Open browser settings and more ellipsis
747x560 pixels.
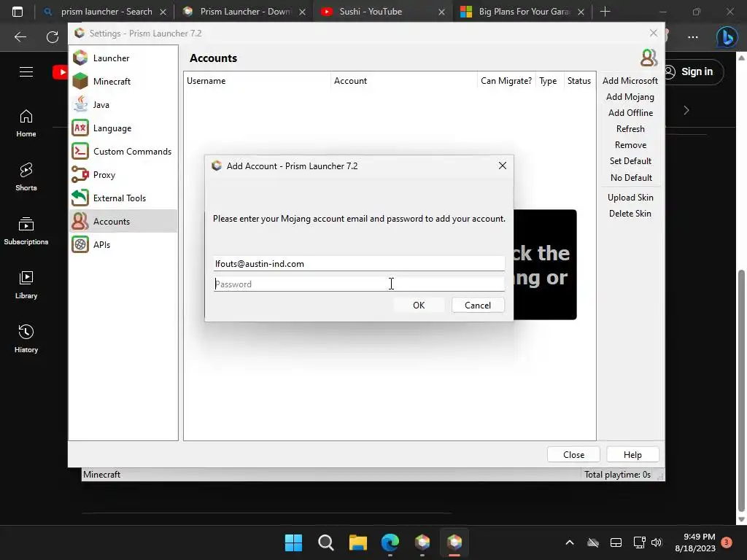[x=693, y=36]
